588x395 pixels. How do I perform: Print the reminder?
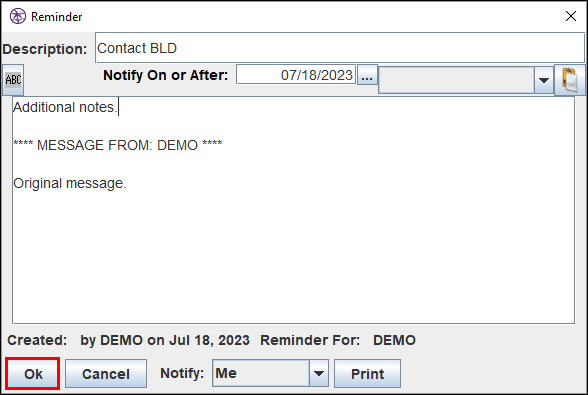(367, 374)
